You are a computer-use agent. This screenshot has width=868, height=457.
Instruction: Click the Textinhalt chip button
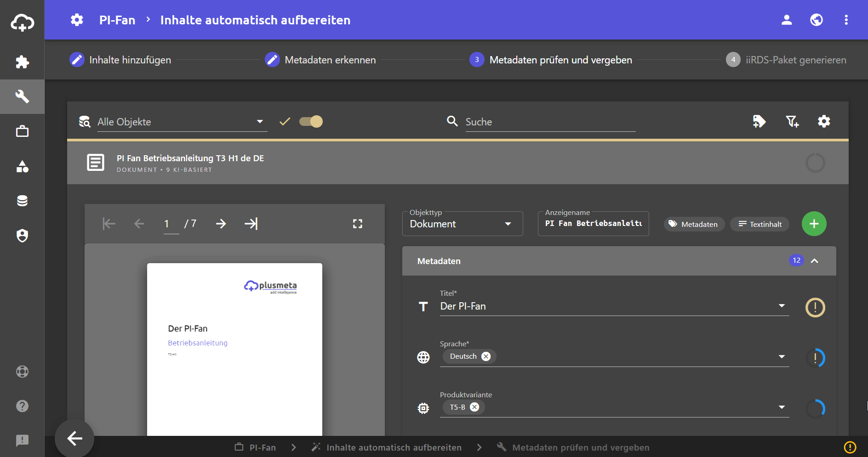click(760, 224)
